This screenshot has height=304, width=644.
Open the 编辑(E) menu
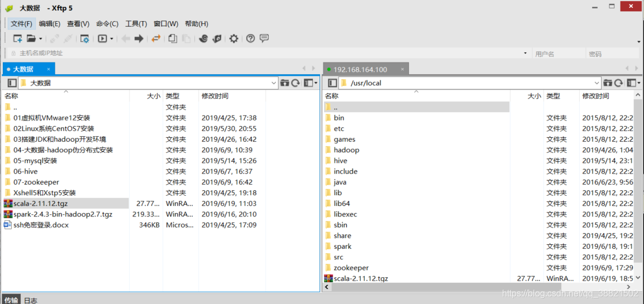tap(50, 24)
